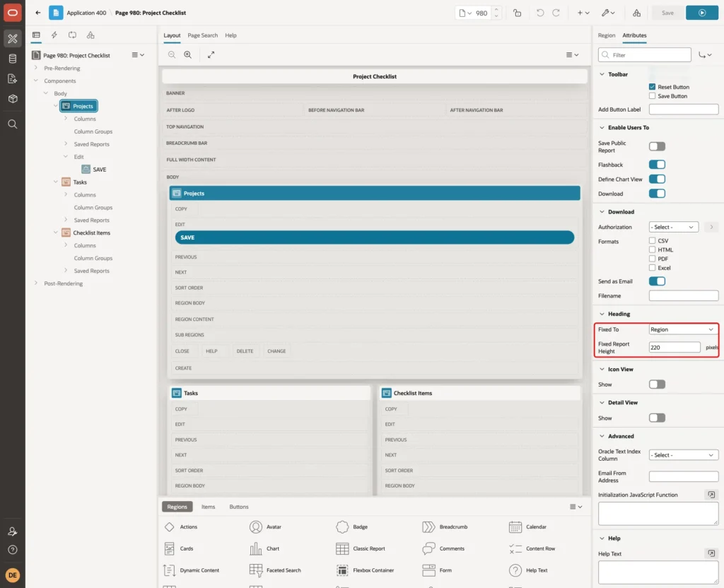The image size is (724, 588).
Task: Zoom in on the layout view
Action: tap(188, 54)
